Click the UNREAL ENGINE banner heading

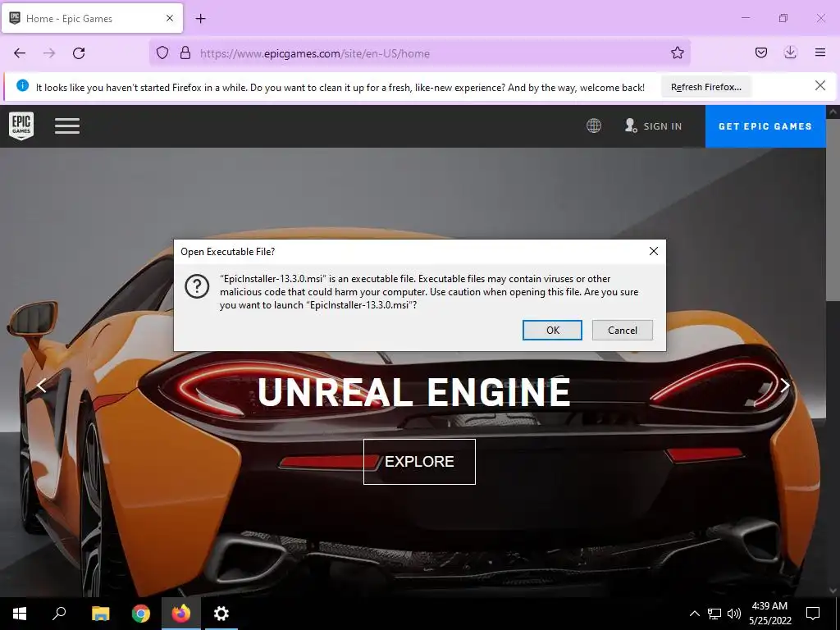[413, 392]
